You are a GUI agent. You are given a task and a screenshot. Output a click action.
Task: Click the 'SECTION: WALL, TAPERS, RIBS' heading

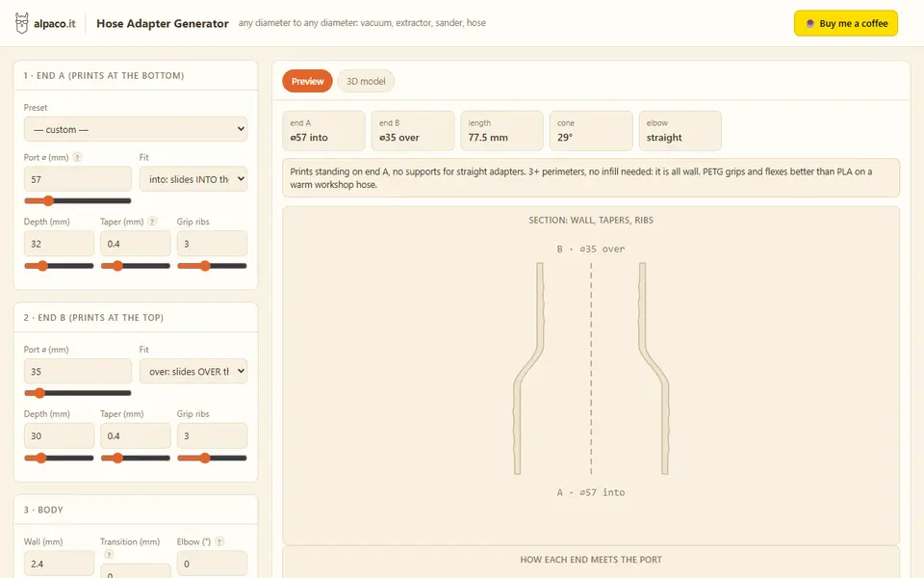click(591, 220)
